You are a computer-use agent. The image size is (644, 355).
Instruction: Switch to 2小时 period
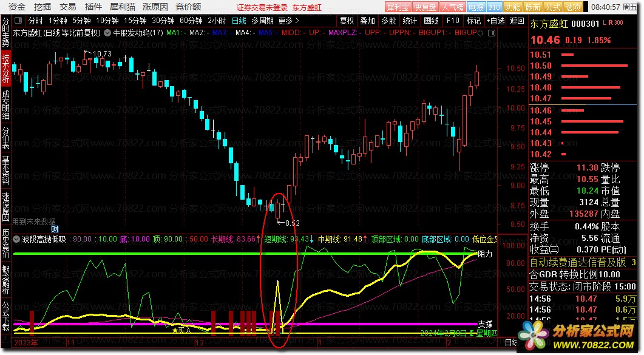[x=217, y=21]
